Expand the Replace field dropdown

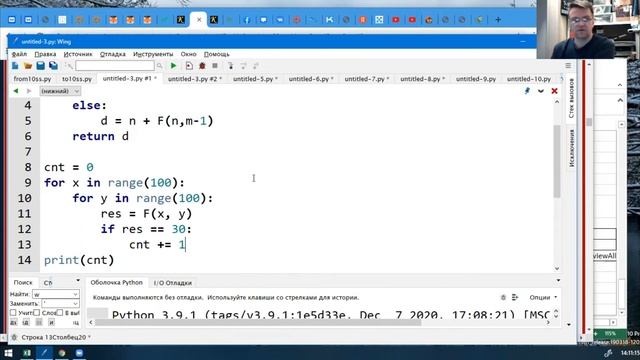click(75, 304)
